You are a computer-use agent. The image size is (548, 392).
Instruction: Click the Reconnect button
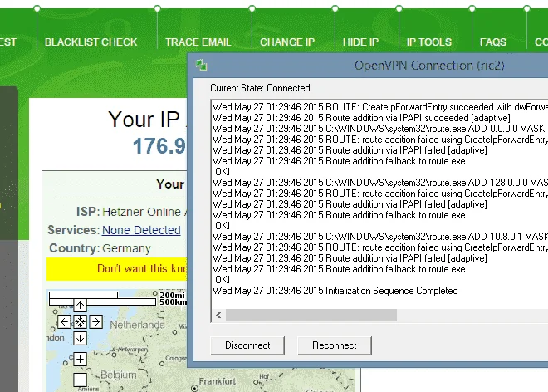335,345
